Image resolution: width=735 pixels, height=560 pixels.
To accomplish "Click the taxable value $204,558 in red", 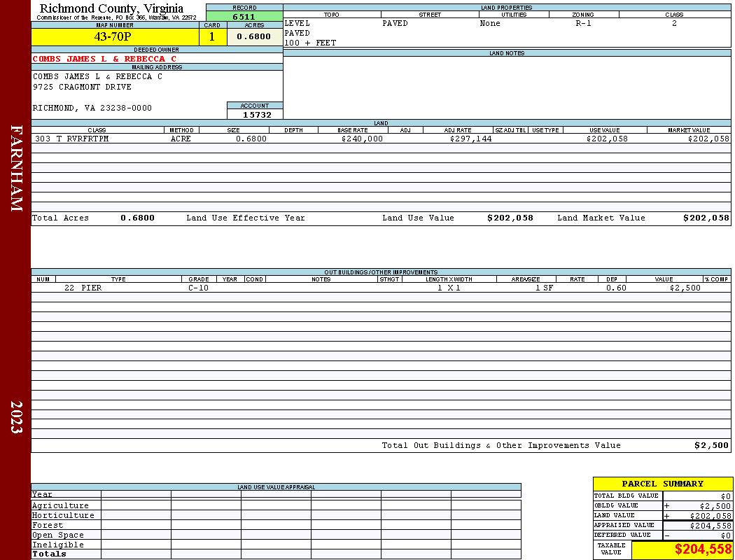I will pos(703,549).
